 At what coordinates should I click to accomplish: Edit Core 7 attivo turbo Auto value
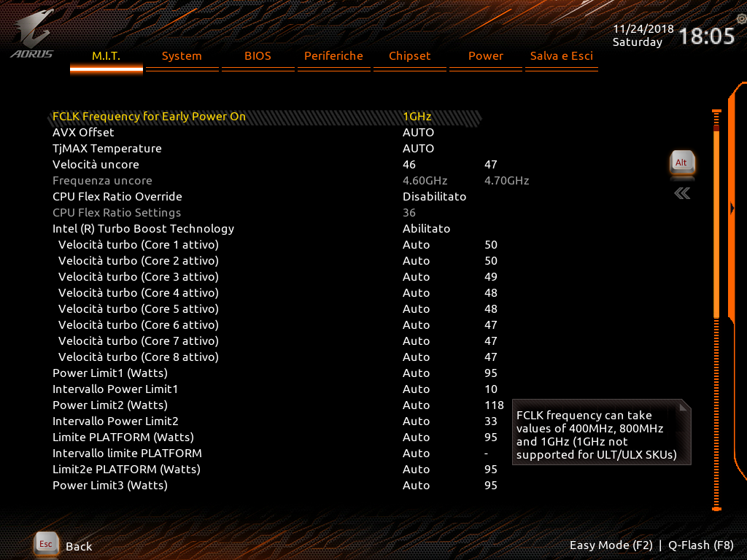tap(417, 341)
